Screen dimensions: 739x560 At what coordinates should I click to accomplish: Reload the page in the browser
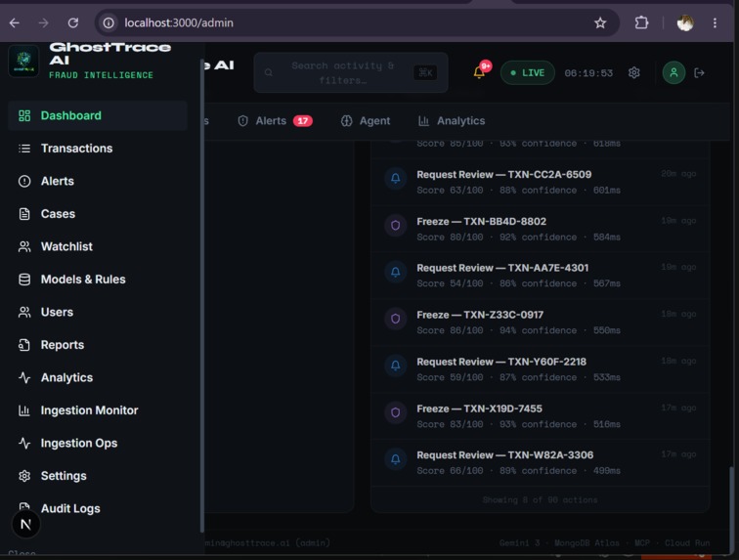(x=73, y=22)
